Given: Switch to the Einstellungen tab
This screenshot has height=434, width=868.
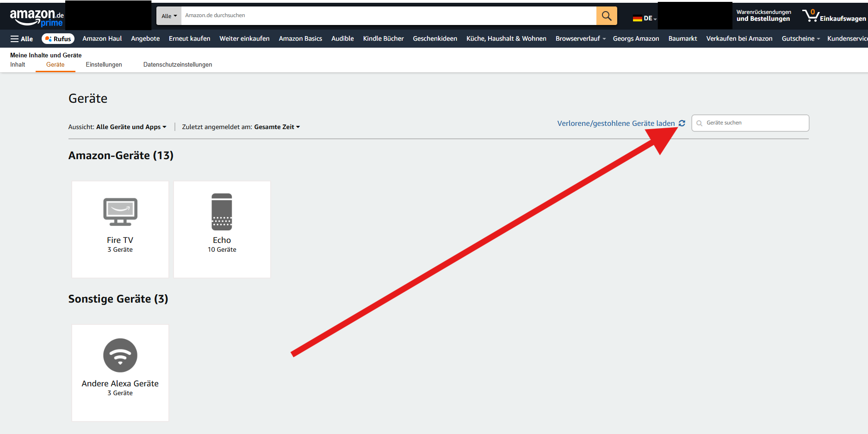Looking at the screenshot, I should pyautogui.click(x=104, y=65).
